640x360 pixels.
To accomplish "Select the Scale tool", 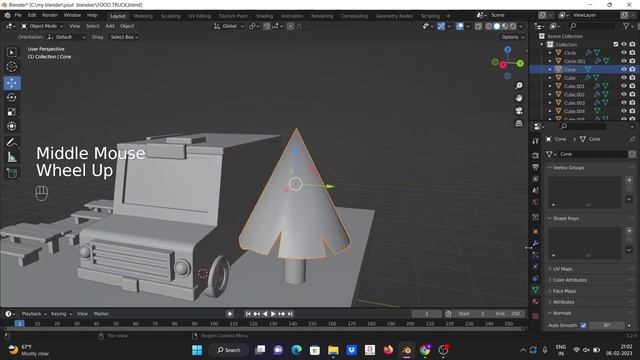I will point(11,112).
